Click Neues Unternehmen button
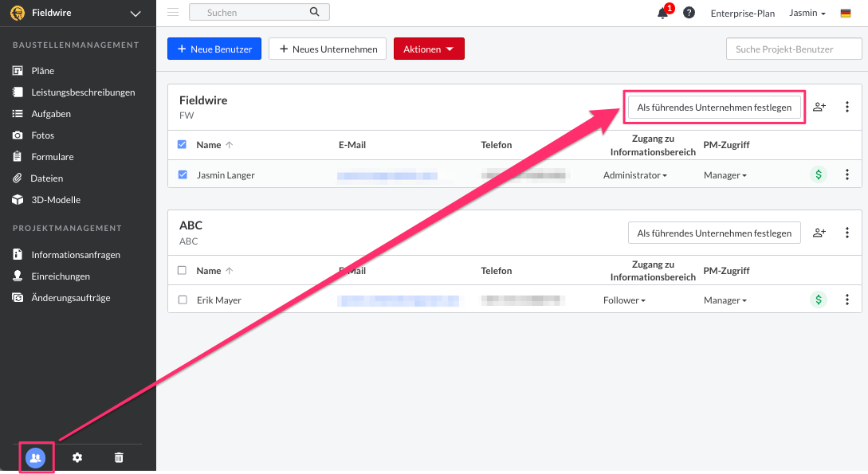 point(328,49)
